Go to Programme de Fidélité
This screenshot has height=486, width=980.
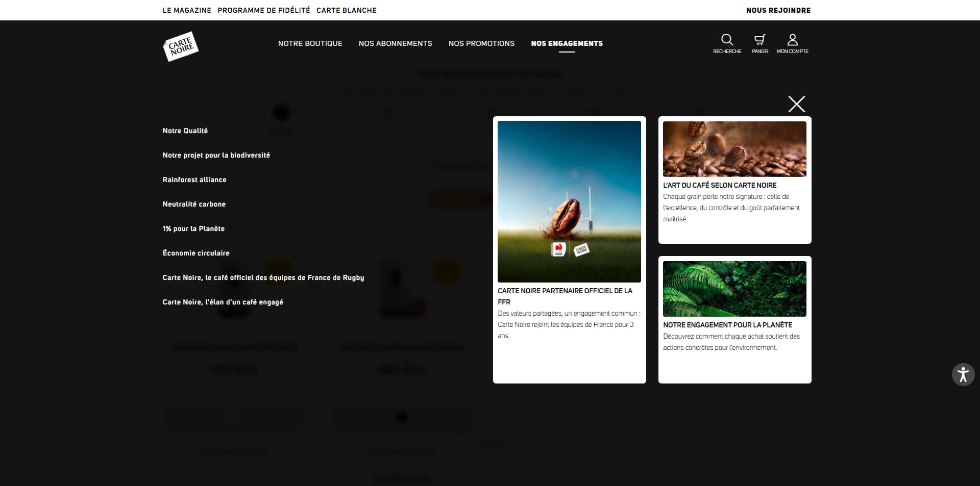(264, 10)
